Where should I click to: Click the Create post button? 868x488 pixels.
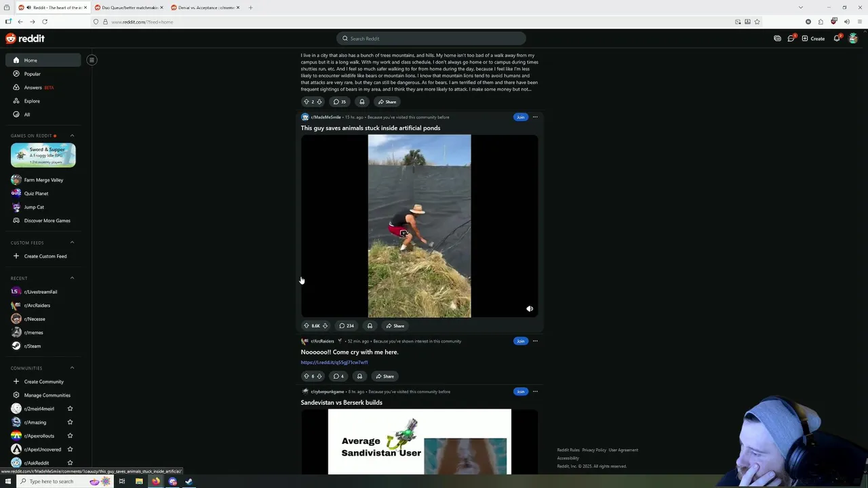click(813, 39)
